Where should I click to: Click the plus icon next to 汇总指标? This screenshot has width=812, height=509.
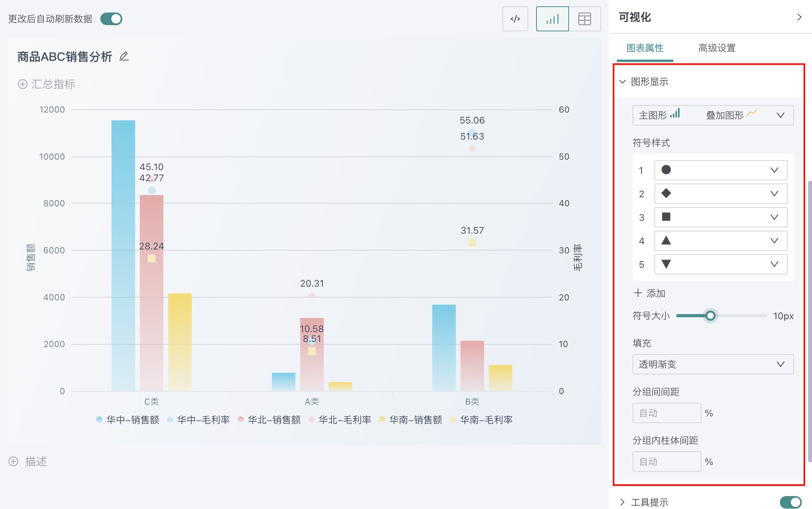(x=23, y=84)
